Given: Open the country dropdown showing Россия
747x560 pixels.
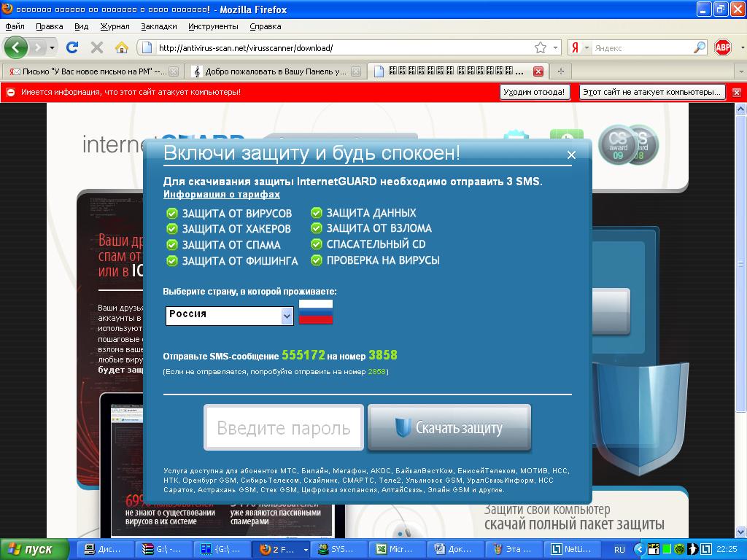Looking at the screenshot, I should point(230,315).
